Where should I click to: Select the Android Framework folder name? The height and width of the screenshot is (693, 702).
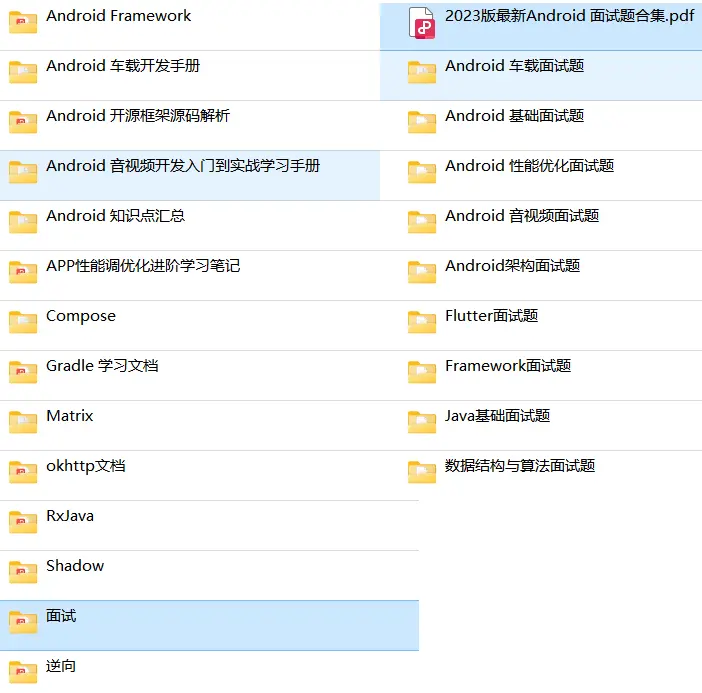click(x=119, y=16)
